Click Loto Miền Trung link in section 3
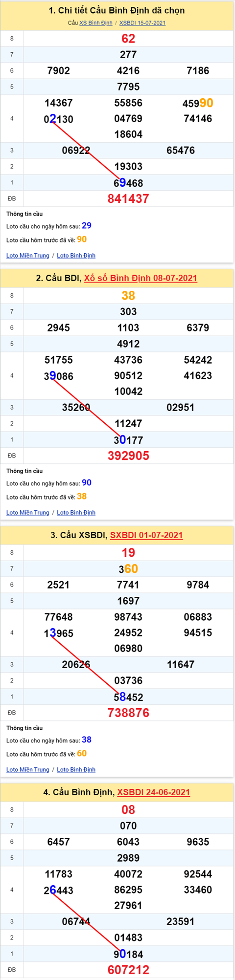235x980 pixels. point(28,770)
